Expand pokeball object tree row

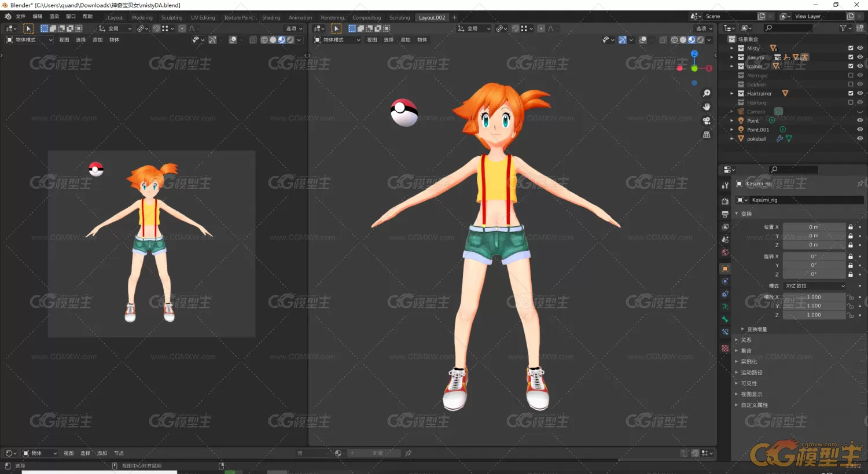point(732,138)
